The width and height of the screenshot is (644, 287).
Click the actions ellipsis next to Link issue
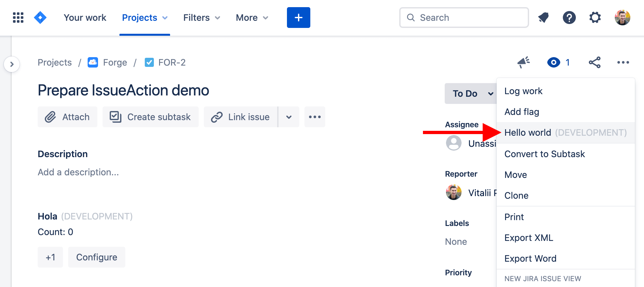coord(315,117)
